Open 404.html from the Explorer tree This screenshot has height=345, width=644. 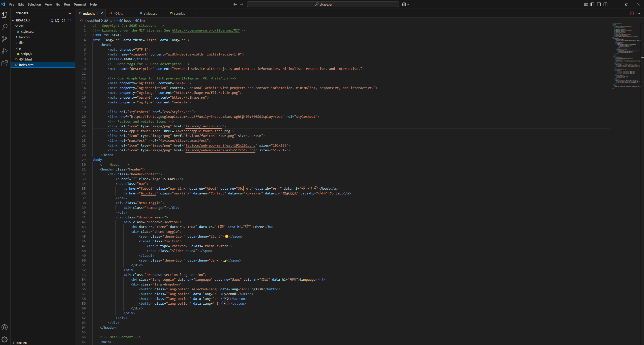coord(25,59)
